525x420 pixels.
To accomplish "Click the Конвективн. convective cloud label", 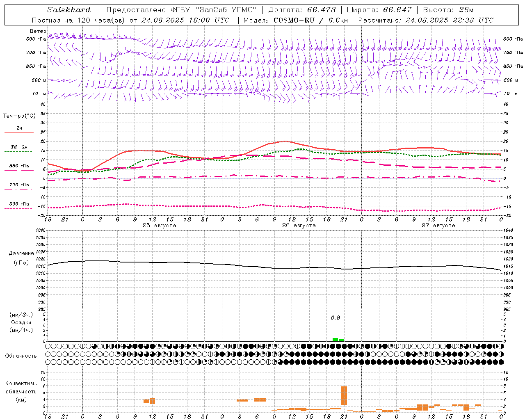I will (21, 383).
